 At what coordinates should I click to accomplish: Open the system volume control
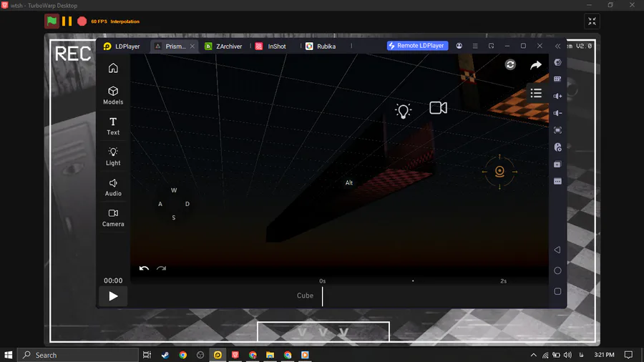(x=567, y=355)
